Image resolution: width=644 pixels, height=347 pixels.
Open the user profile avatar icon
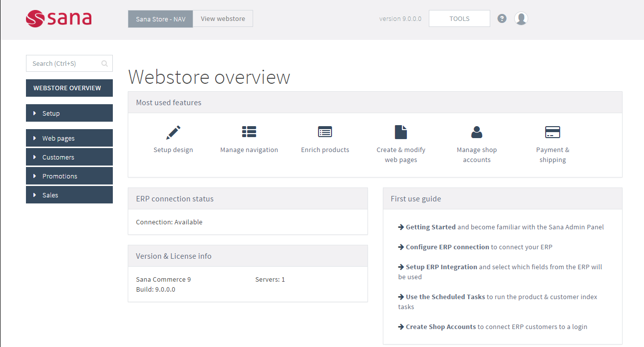pyautogui.click(x=521, y=18)
